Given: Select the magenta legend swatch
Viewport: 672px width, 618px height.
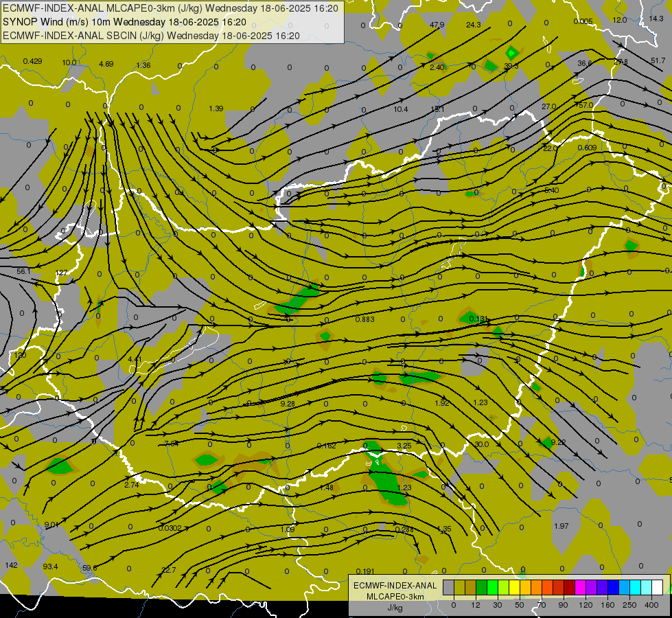Looking at the screenshot, I should pyautogui.click(x=580, y=587).
